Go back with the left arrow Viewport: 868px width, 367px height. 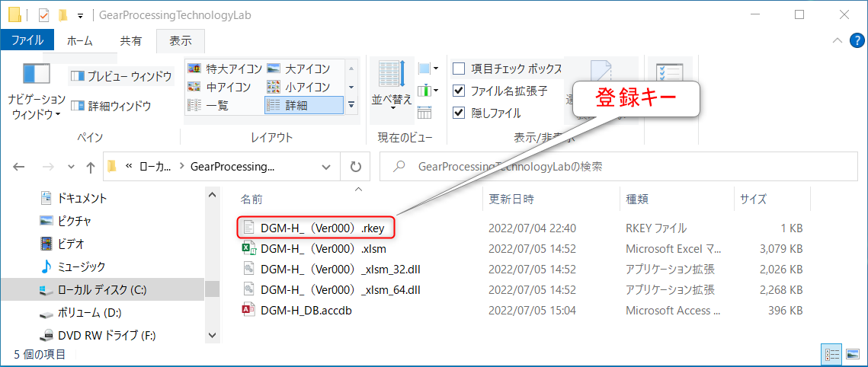pyautogui.click(x=19, y=166)
